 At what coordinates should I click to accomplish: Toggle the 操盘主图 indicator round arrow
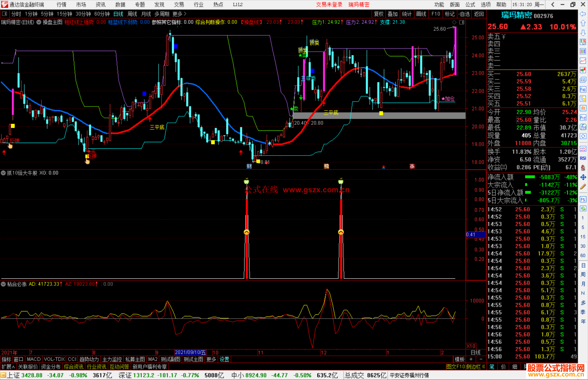coord(39,22)
